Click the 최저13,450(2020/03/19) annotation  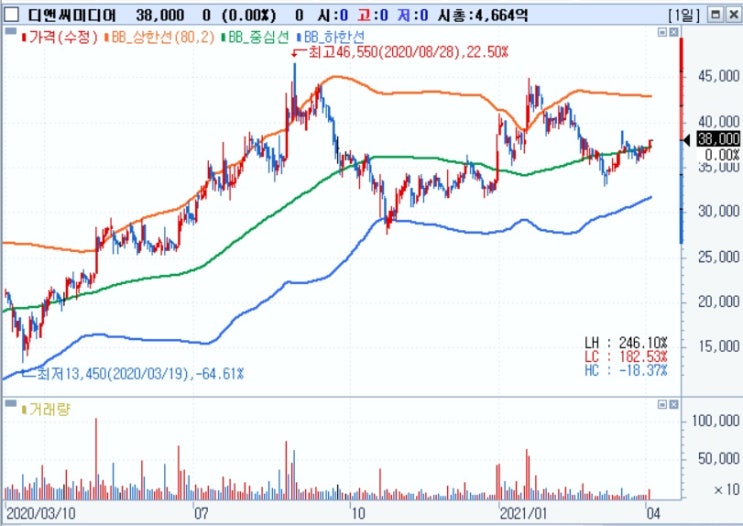[x=140, y=374]
